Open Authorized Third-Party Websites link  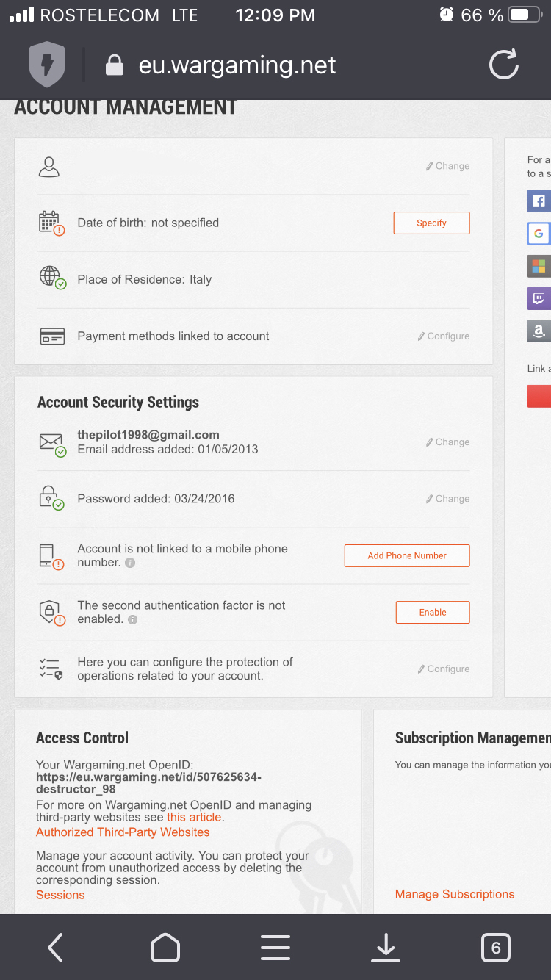[x=123, y=832]
